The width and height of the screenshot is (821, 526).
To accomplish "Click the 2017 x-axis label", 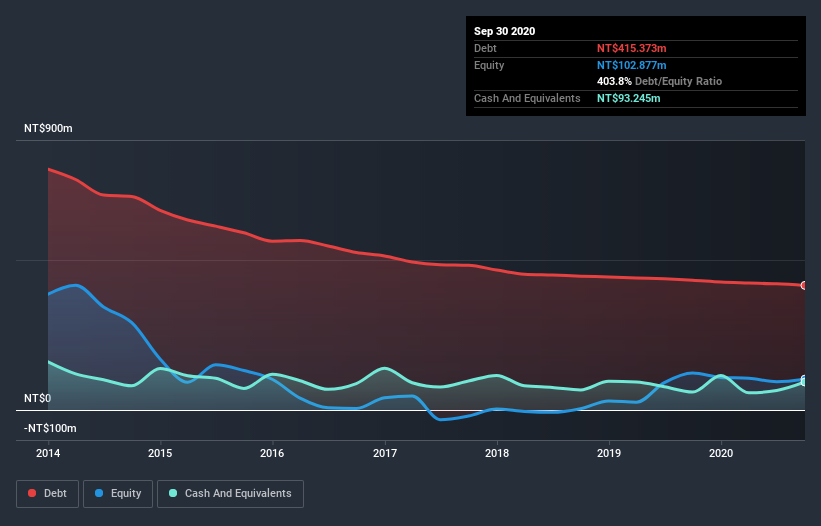I will click(x=385, y=453).
